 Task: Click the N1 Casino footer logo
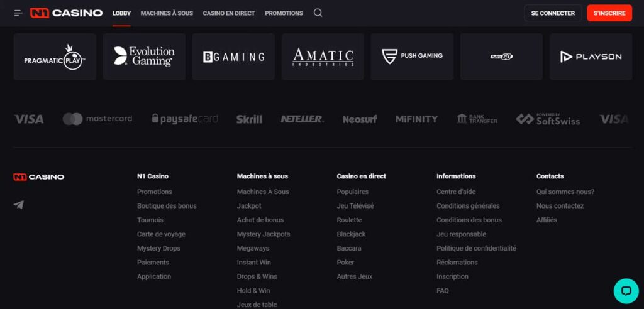[38, 177]
